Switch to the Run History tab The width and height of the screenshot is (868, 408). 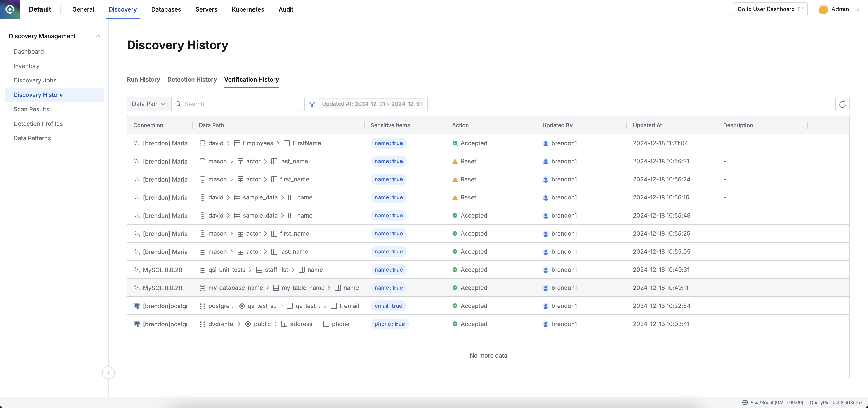(x=143, y=80)
